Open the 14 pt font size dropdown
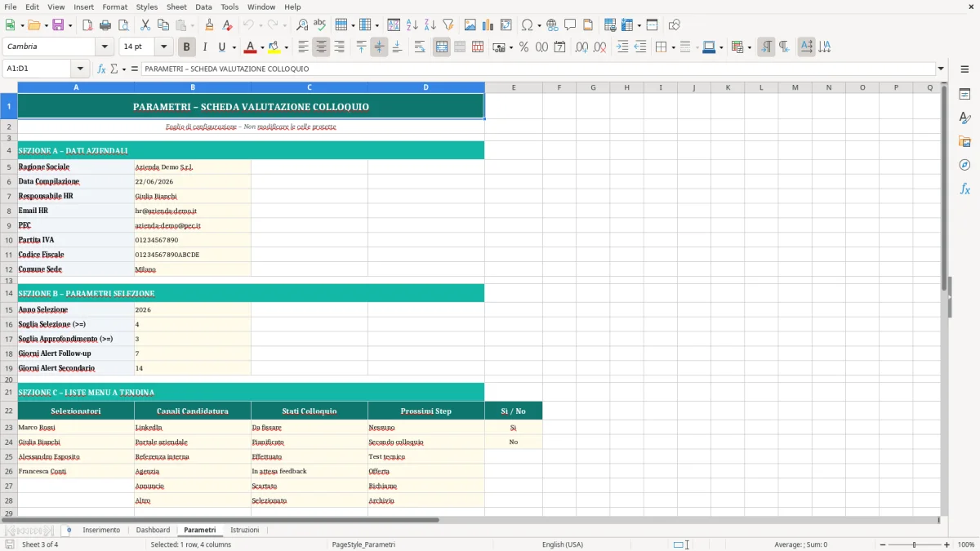The width and height of the screenshot is (980, 551). pyautogui.click(x=163, y=47)
